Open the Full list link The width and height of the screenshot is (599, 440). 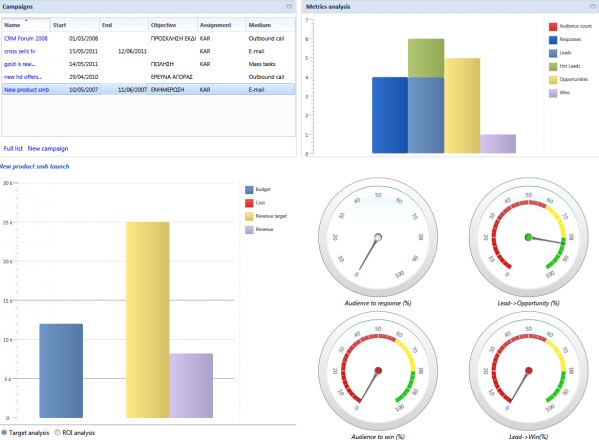[13, 149]
